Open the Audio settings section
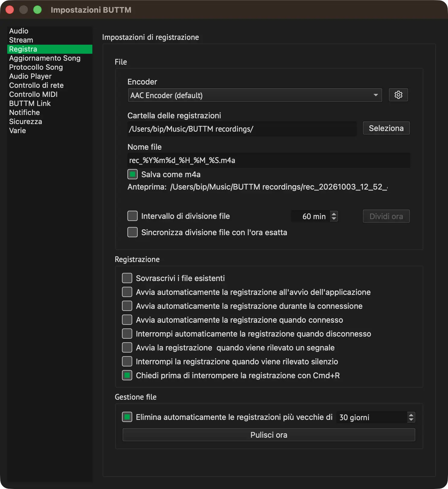This screenshot has height=489, width=448. point(50,31)
